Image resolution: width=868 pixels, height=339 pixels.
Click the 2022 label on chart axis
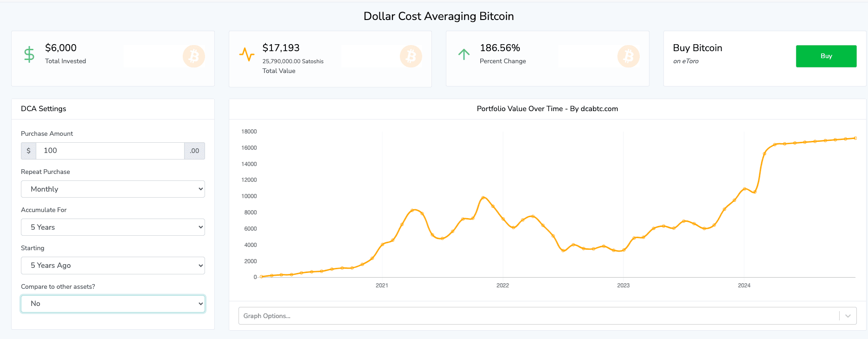click(x=503, y=286)
